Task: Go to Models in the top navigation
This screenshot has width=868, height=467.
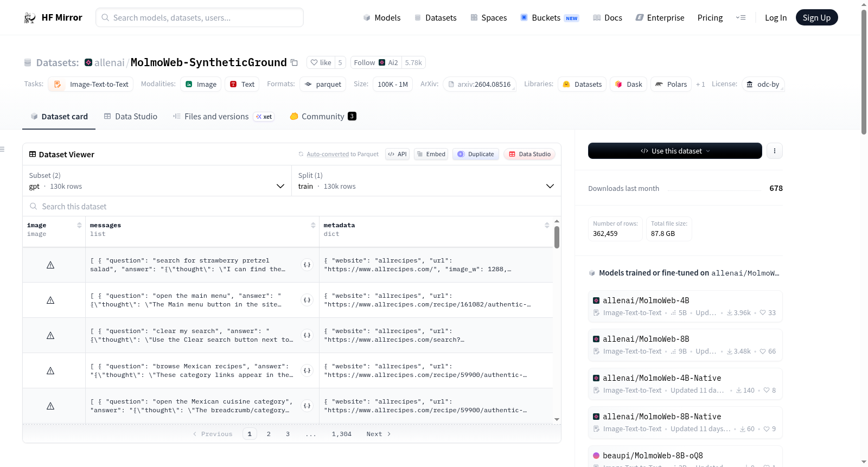Action: (382, 17)
